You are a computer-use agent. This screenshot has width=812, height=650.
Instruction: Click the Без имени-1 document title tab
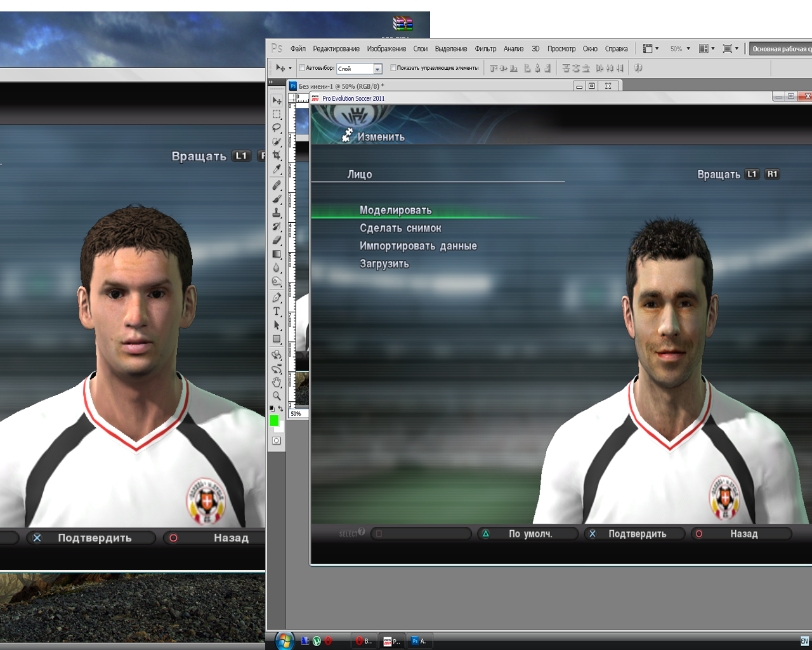(x=341, y=86)
